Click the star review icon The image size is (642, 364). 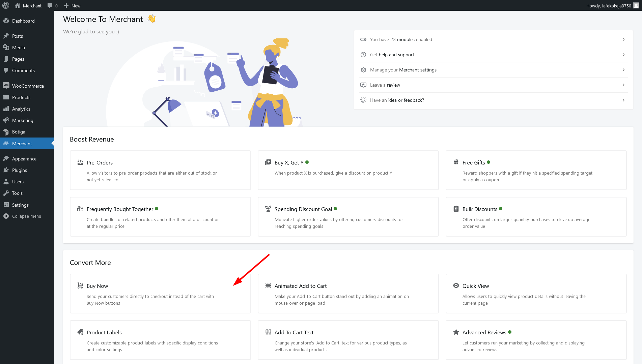(363, 85)
